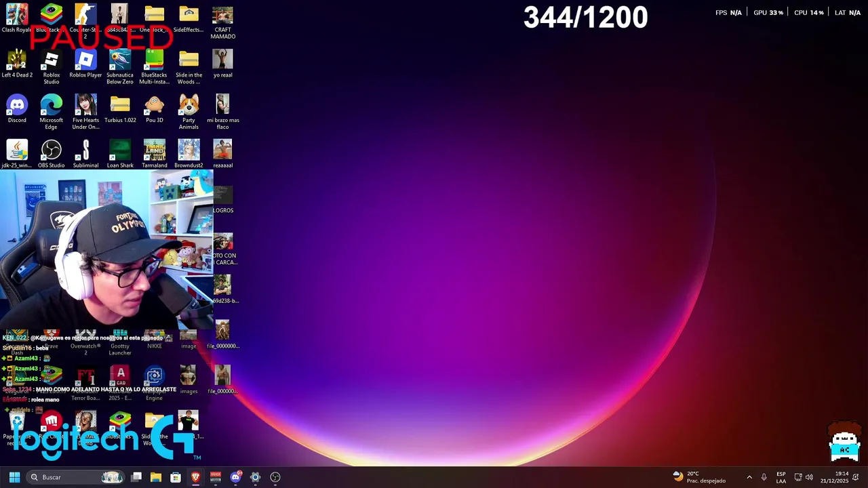
Task: Launch Tarmaland desktop shortcut
Action: point(154,155)
